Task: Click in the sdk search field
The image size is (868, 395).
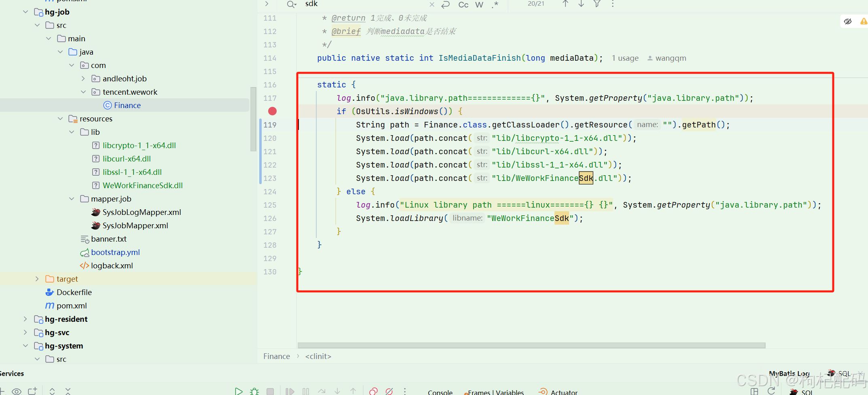Action: 364,4
